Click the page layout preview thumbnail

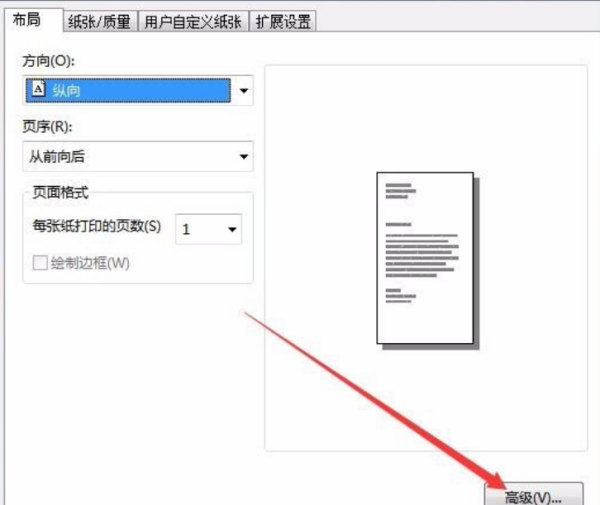(427, 260)
